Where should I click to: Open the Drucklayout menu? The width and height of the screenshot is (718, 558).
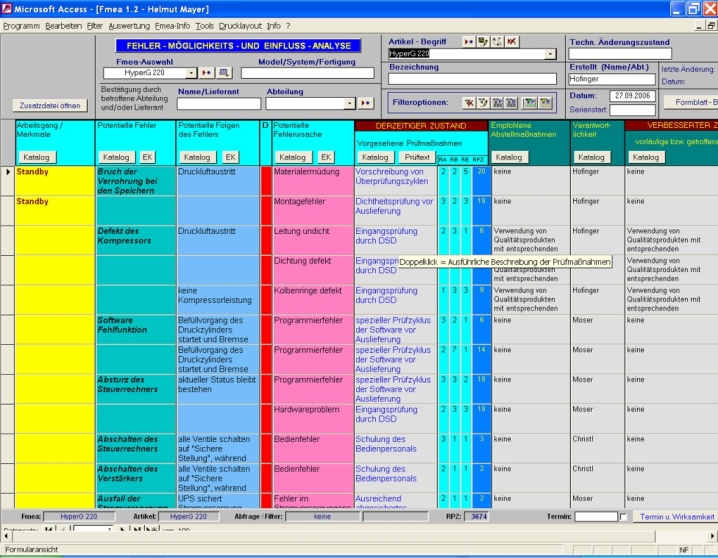[x=240, y=24]
